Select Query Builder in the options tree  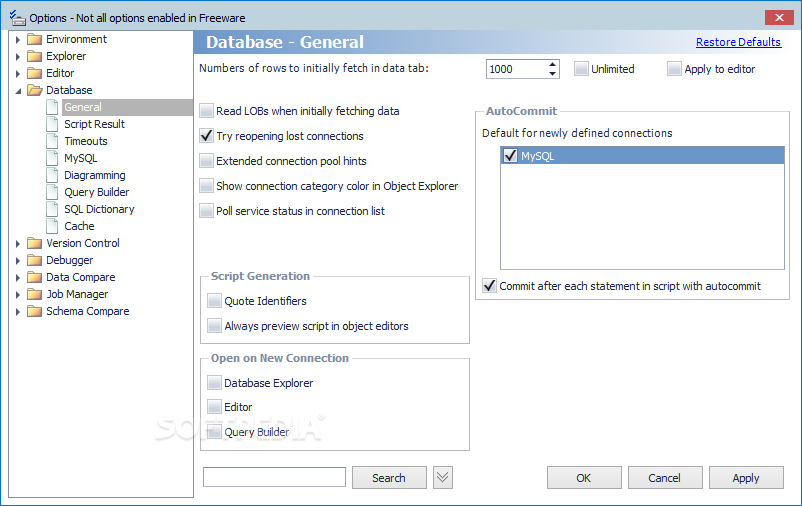(x=96, y=192)
